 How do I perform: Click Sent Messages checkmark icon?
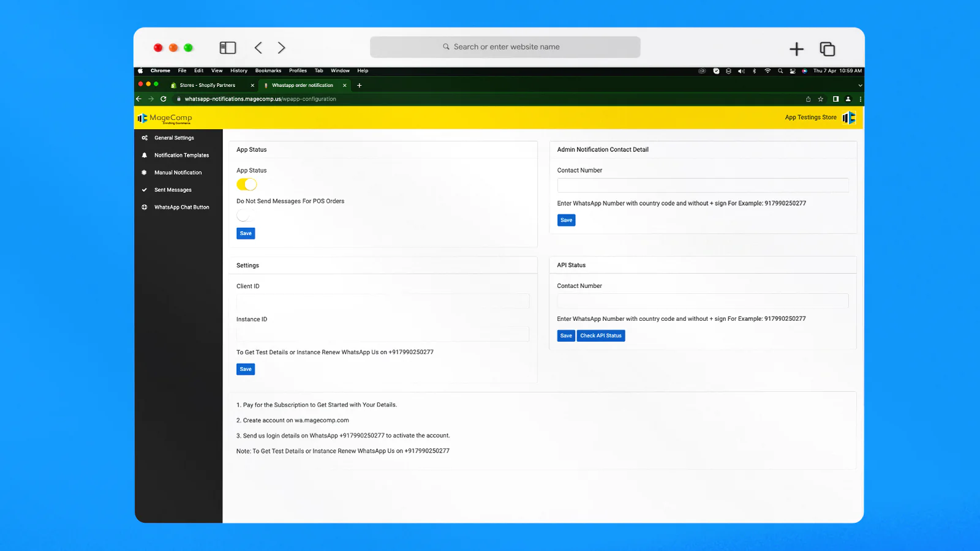coord(145,190)
